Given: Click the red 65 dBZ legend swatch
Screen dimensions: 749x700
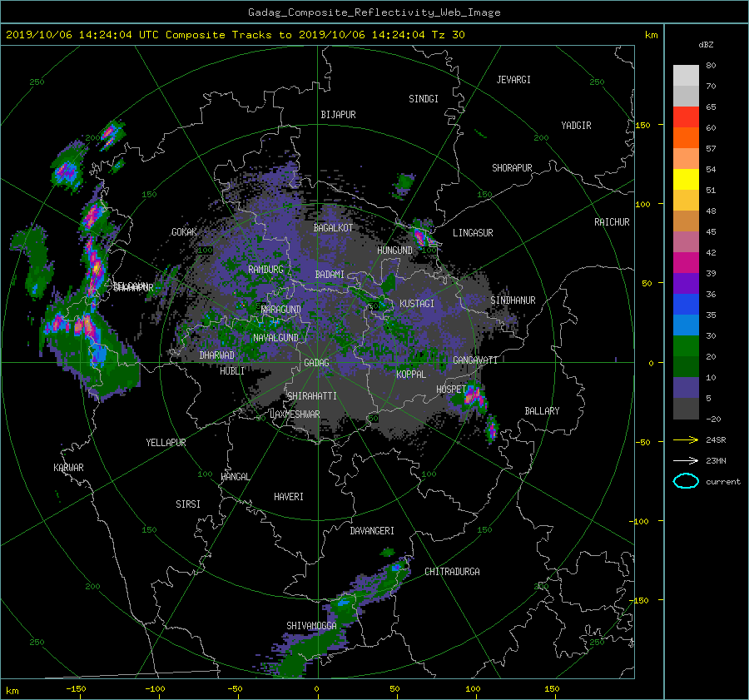Looking at the screenshot, I should click(686, 117).
